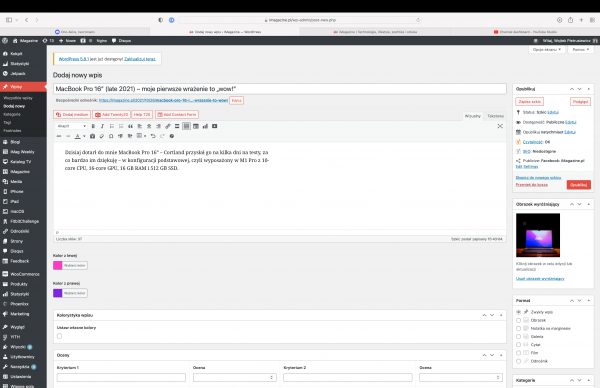Image resolution: width=600 pixels, height=388 pixels.
Task: Click Zapisz szkic save draft button
Action: (x=530, y=102)
